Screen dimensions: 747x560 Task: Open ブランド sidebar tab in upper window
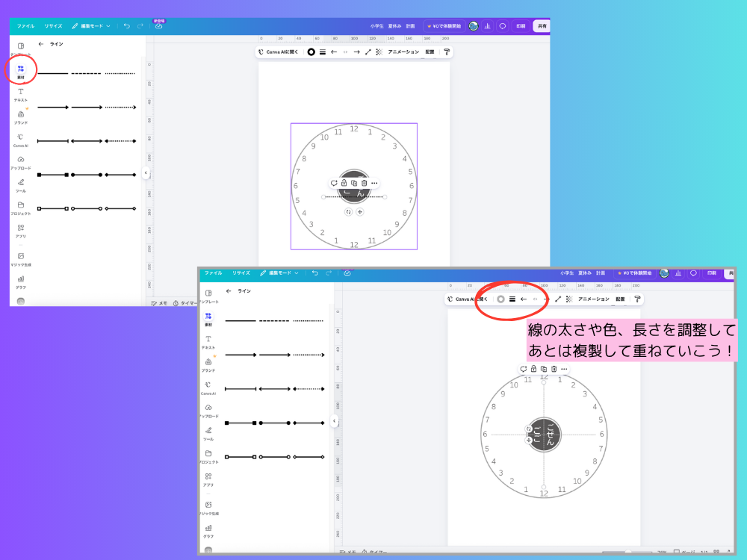(20, 117)
